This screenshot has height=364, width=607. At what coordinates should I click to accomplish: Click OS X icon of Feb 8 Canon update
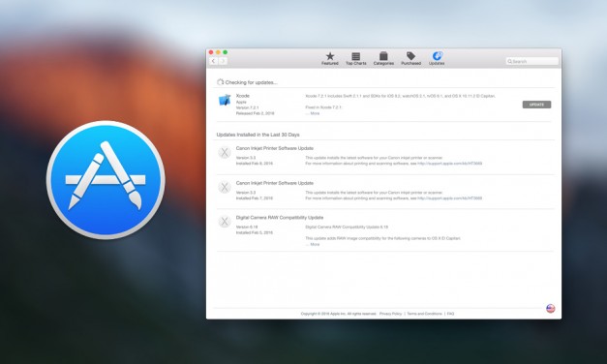coord(225,153)
